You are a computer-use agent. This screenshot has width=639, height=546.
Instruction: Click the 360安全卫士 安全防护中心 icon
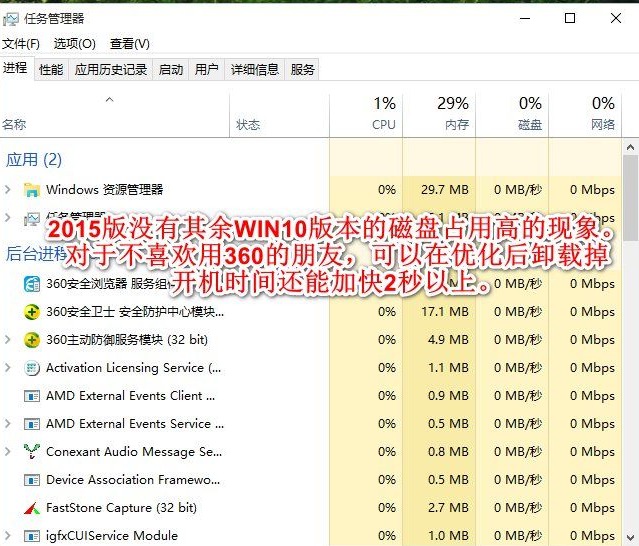(x=32, y=312)
